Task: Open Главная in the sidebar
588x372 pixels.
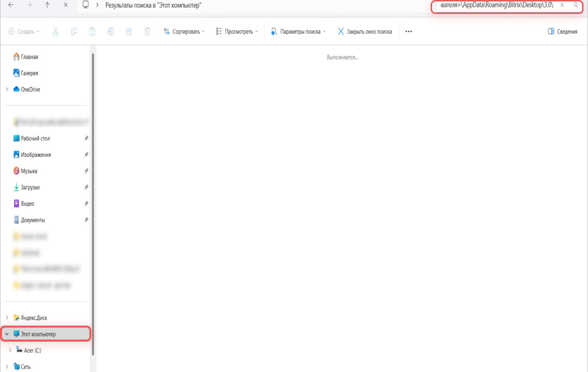Action: pyautogui.click(x=29, y=57)
